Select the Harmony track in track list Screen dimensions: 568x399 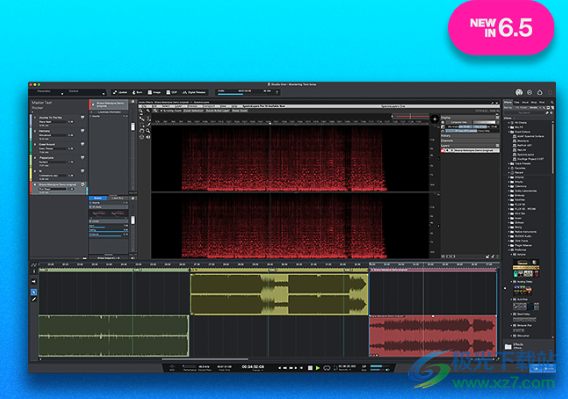(x=58, y=135)
